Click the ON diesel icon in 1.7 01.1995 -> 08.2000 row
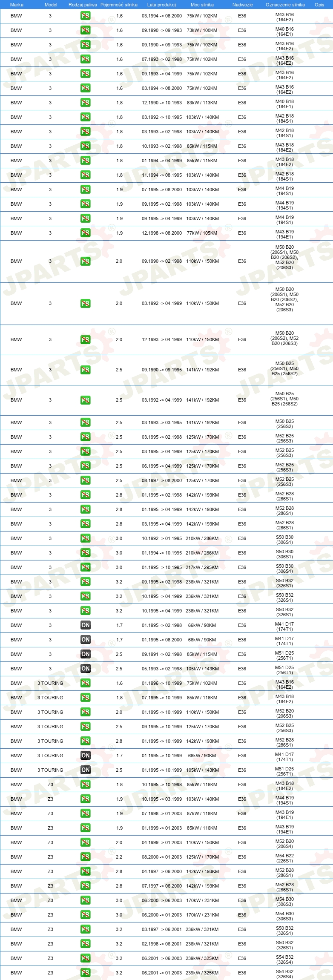This screenshot has height=980, width=333. pos(85,640)
